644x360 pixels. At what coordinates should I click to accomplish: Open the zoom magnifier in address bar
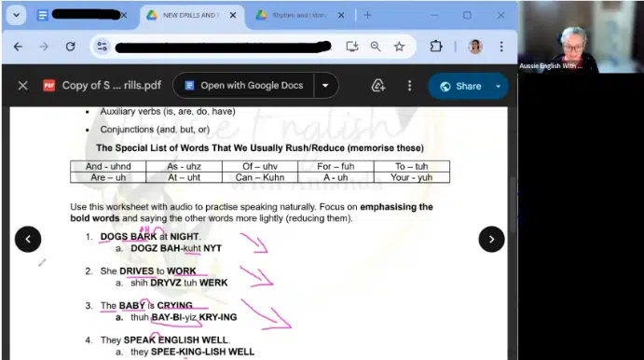375,47
